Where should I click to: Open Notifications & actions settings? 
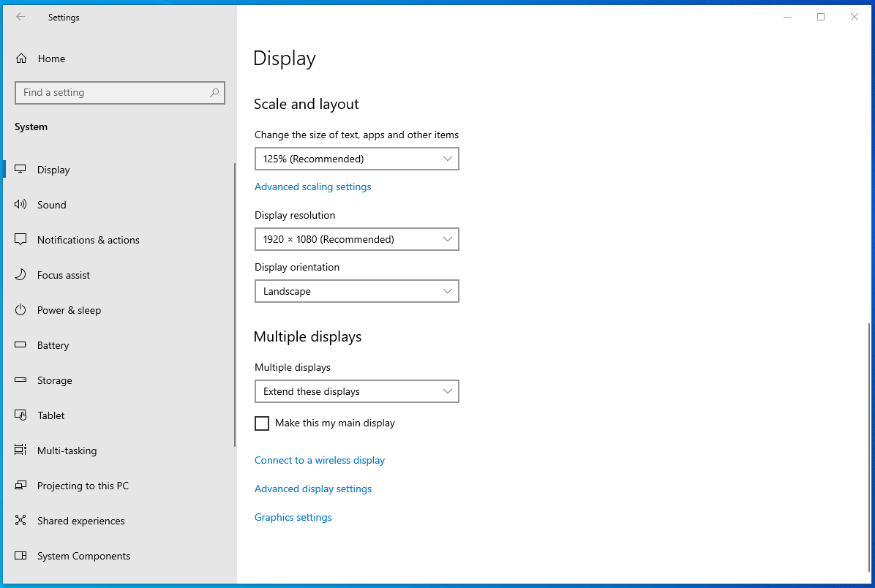click(89, 240)
